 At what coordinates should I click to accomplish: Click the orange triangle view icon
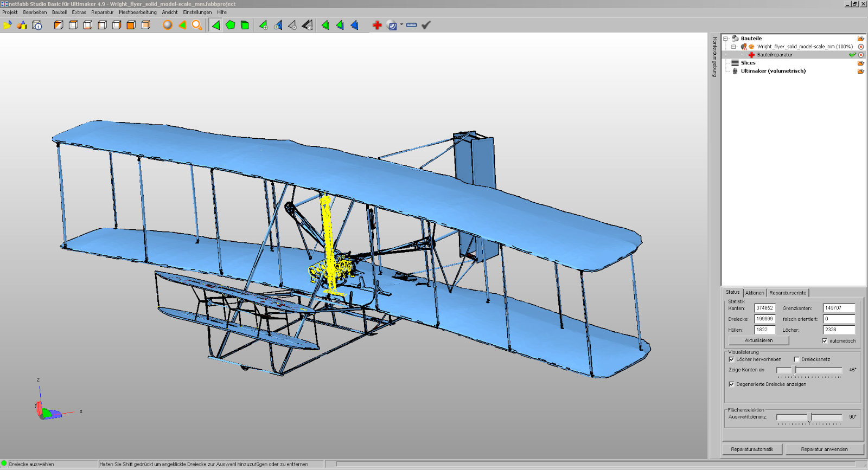(182, 25)
